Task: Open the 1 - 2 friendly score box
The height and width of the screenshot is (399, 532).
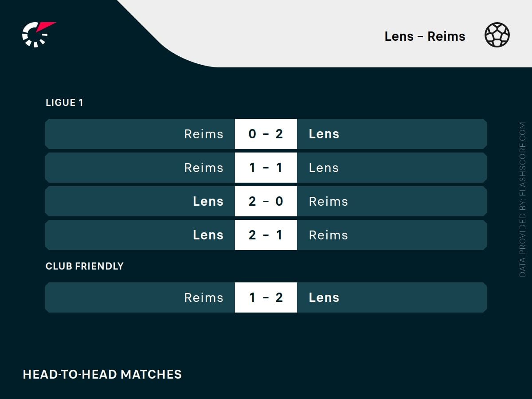Action: (x=266, y=297)
